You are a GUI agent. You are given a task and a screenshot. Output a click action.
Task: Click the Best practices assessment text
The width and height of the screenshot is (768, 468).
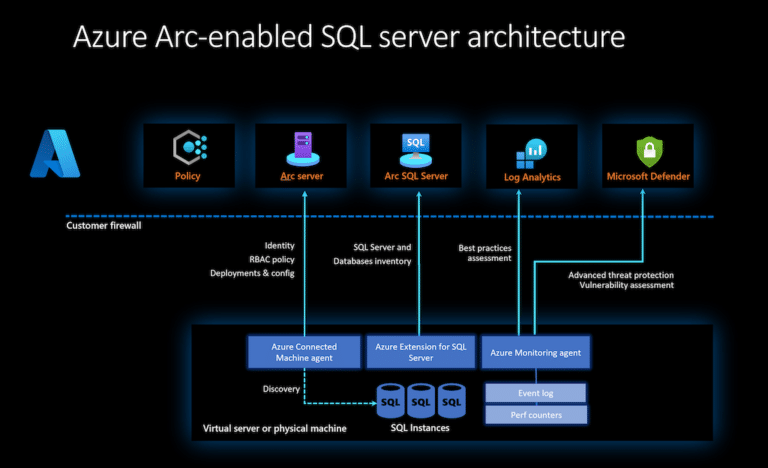485,253
